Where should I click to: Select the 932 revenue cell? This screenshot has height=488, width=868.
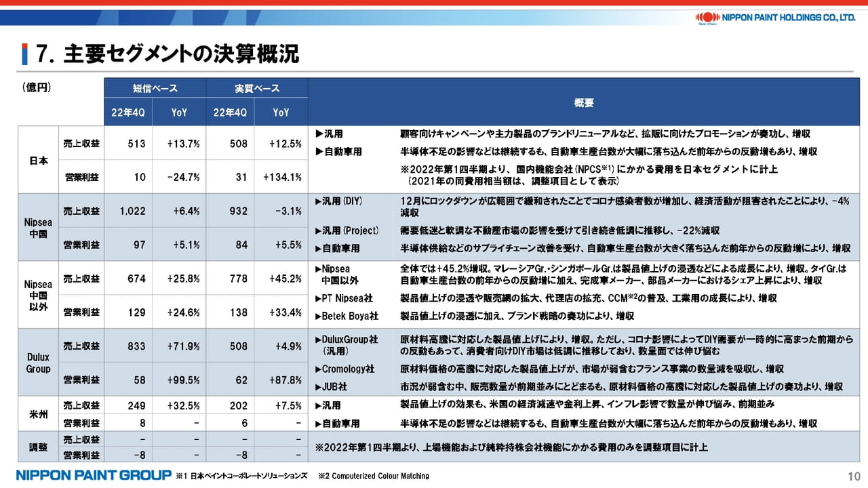(230, 211)
